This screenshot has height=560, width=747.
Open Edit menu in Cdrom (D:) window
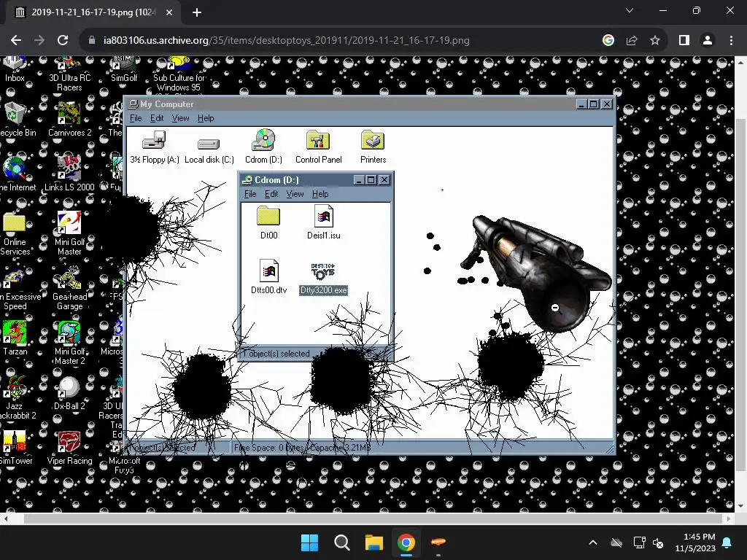271,194
